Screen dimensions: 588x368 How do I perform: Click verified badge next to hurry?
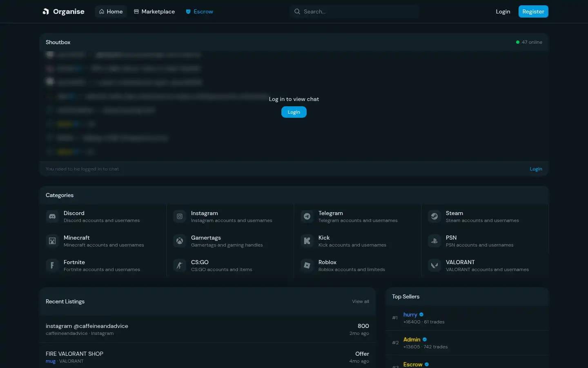(x=421, y=314)
